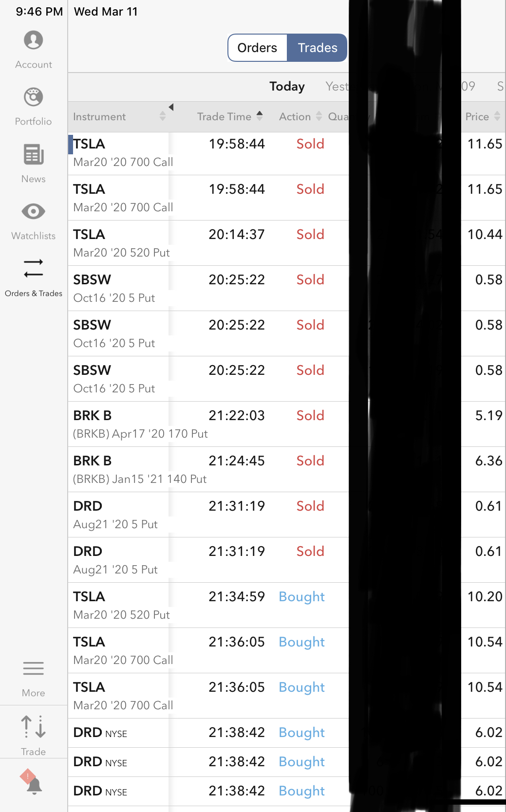
Task: Collapse instrument column with left triangle
Action: [171, 107]
